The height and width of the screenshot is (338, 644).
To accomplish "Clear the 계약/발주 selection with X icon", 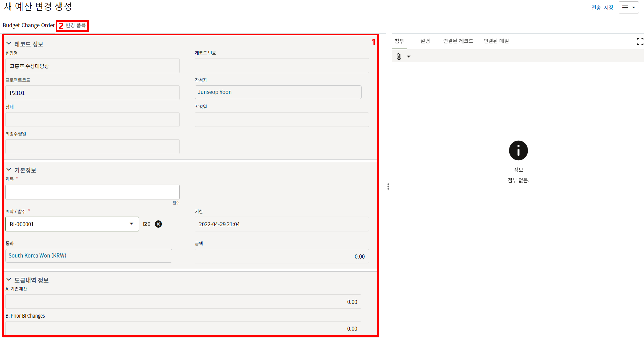I will [158, 224].
